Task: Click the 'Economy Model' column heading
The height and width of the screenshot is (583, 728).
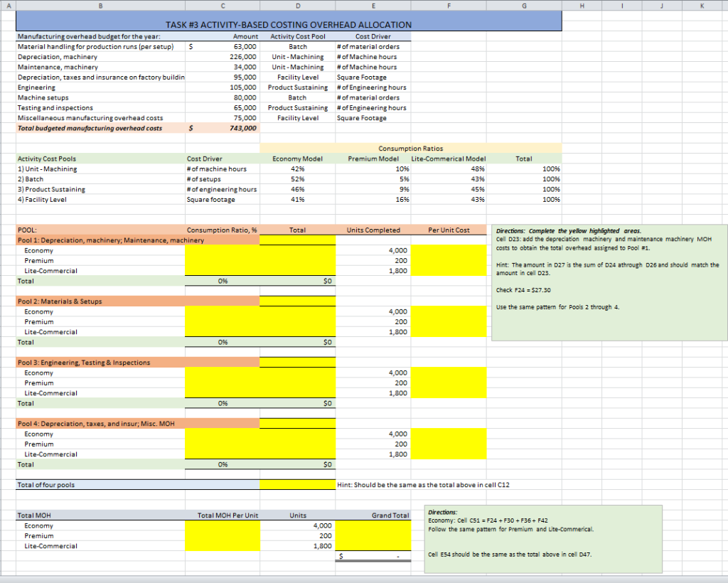Action: point(298,159)
